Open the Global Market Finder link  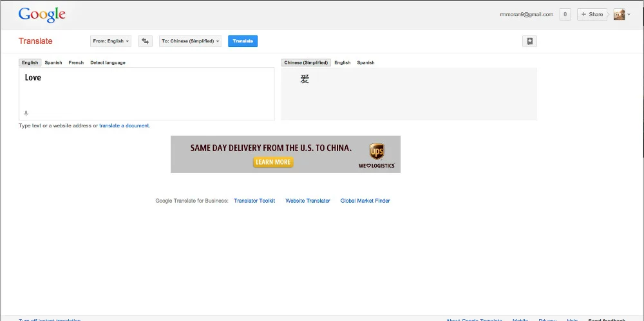tap(365, 201)
